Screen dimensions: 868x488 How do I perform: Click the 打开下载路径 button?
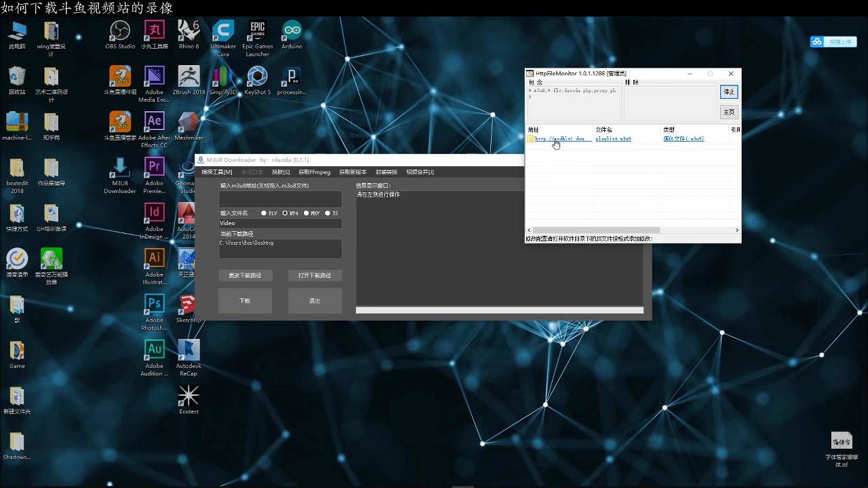[315, 275]
